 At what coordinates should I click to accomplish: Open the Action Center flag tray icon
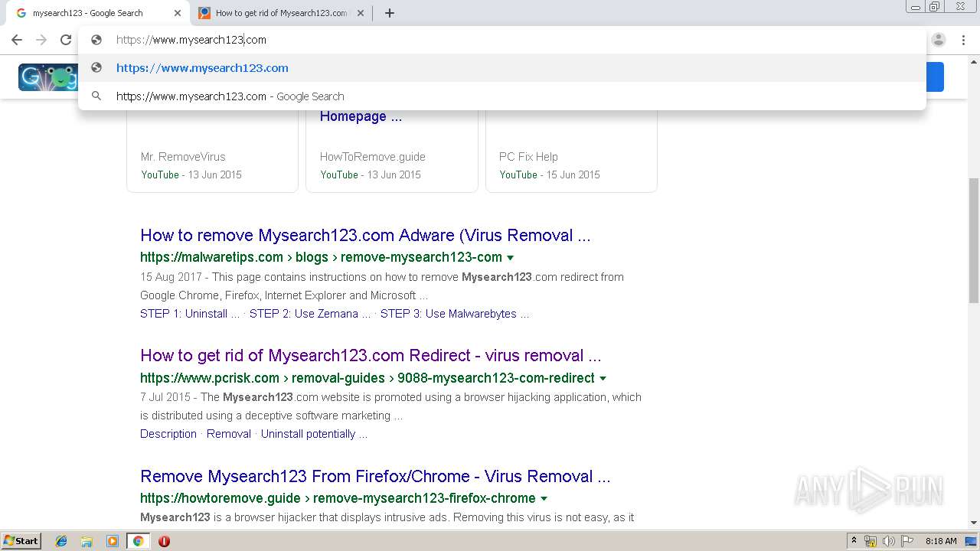tap(907, 541)
